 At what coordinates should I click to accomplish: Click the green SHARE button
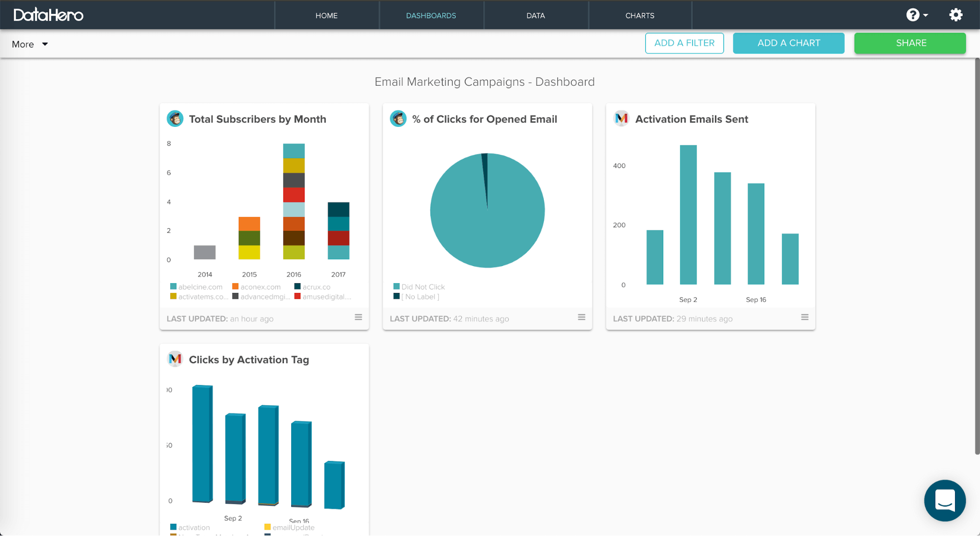[x=910, y=43]
